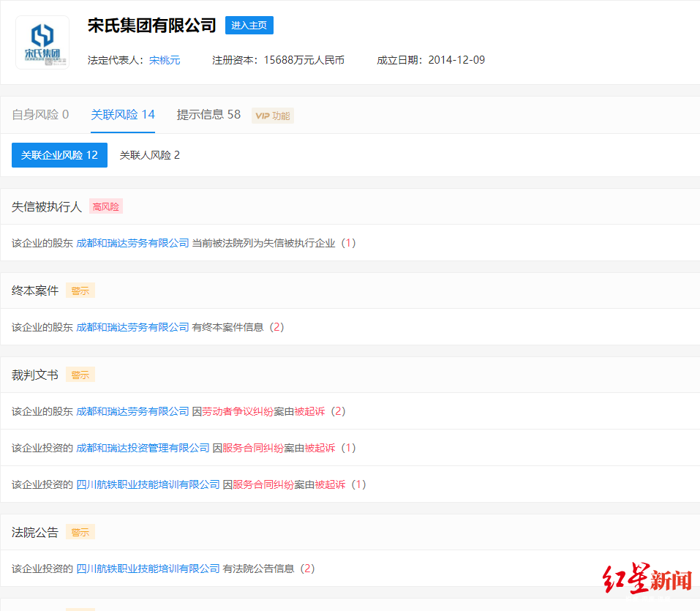Switch to 自身风险 0 tab
The image size is (700, 611).
[40, 115]
